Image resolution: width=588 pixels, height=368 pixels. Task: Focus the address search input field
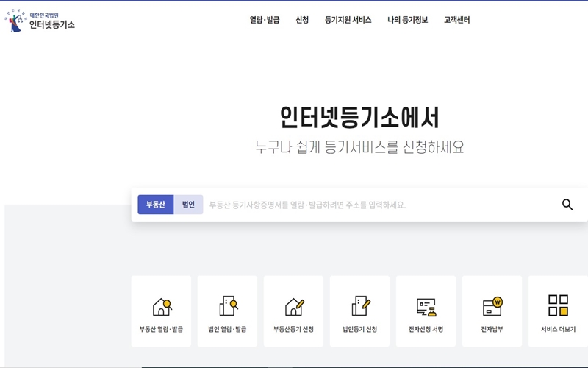381,205
